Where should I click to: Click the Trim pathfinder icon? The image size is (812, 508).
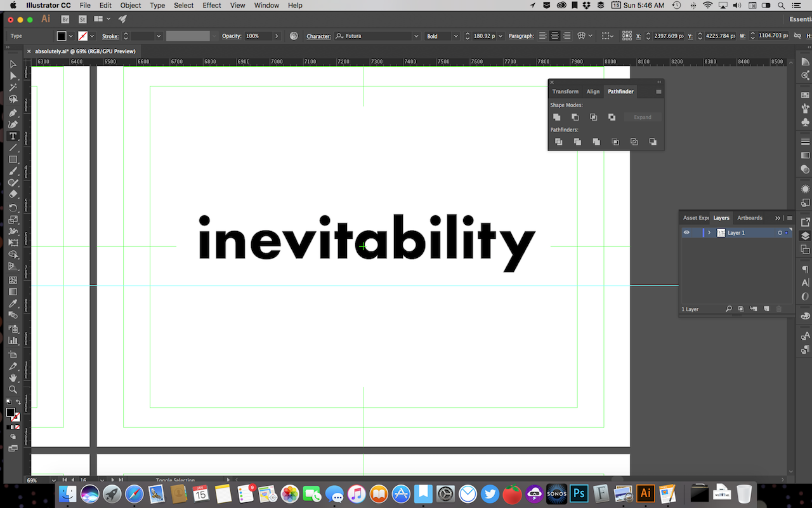coord(577,142)
